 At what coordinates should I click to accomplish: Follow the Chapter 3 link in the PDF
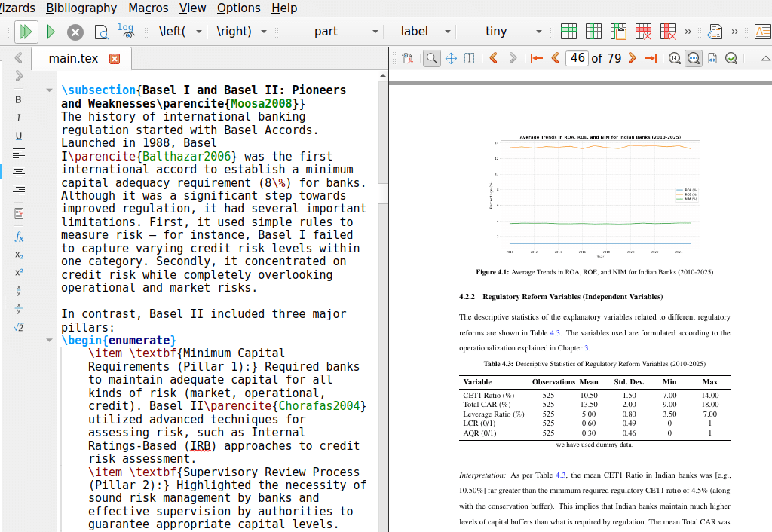click(x=586, y=348)
